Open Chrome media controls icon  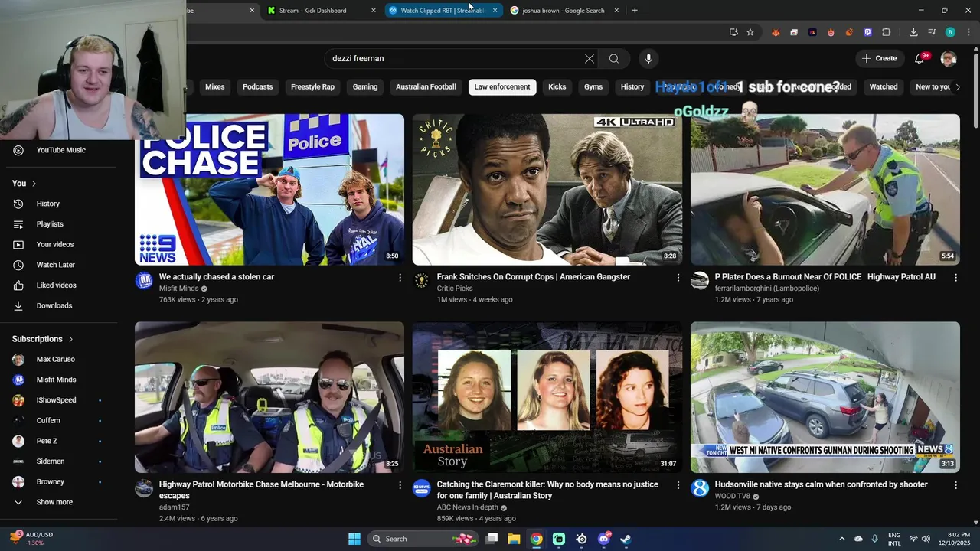[x=932, y=32]
